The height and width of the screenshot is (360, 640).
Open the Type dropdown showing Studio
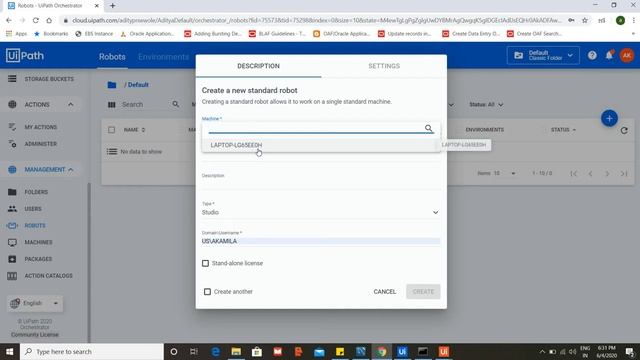point(320,212)
